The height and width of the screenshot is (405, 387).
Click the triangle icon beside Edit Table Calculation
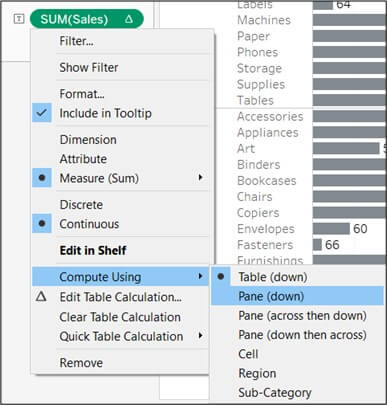[41, 296]
